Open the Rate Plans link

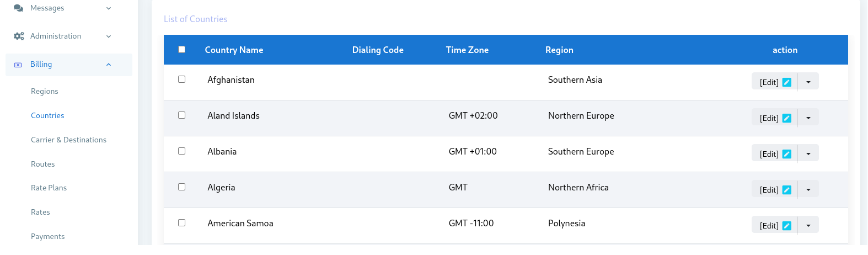click(x=49, y=188)
